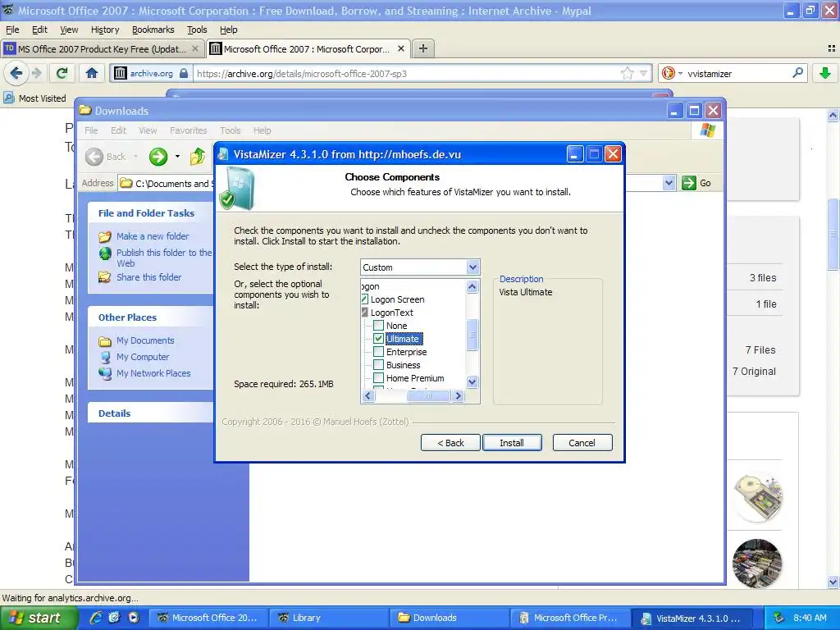Image resolution: width=840 pixels, height=630 pixels.
Task: Open the History menu in browser
Action: click(105, 30)
